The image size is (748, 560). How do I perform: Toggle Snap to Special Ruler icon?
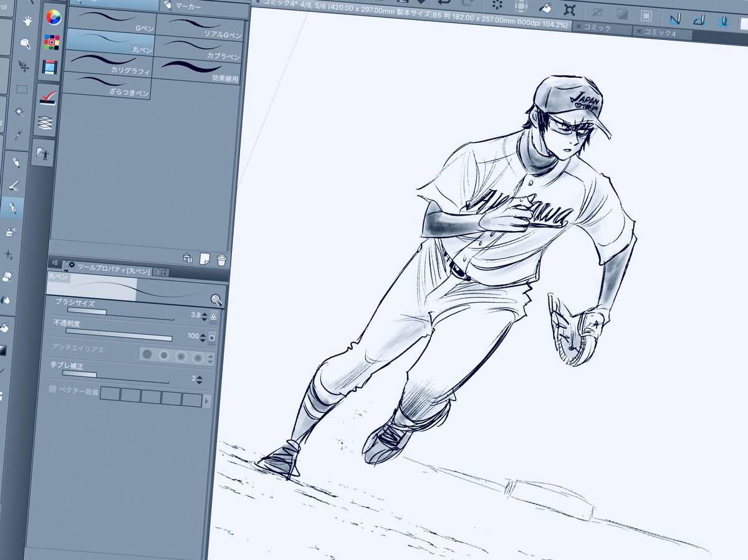pos(700,20)
